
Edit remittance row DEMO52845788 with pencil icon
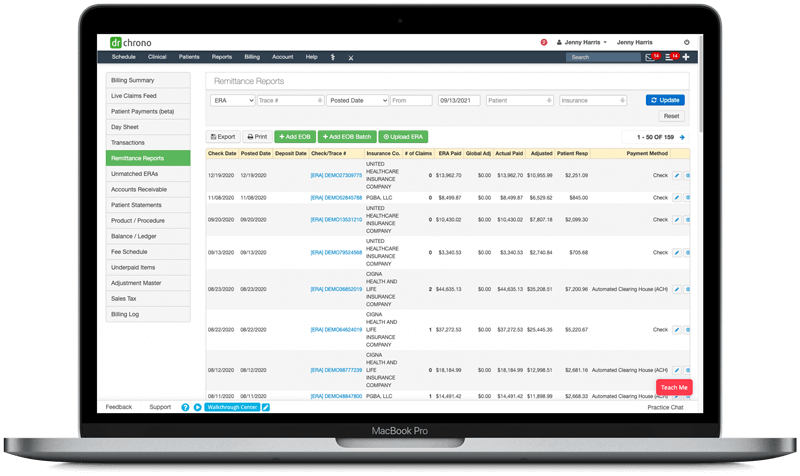click(x=677, y=197)
